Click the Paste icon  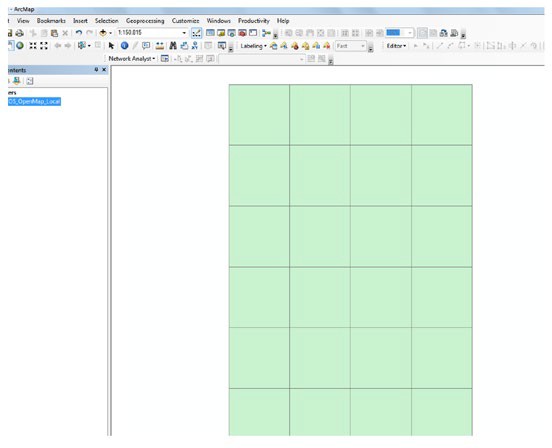tap(54, 33)
